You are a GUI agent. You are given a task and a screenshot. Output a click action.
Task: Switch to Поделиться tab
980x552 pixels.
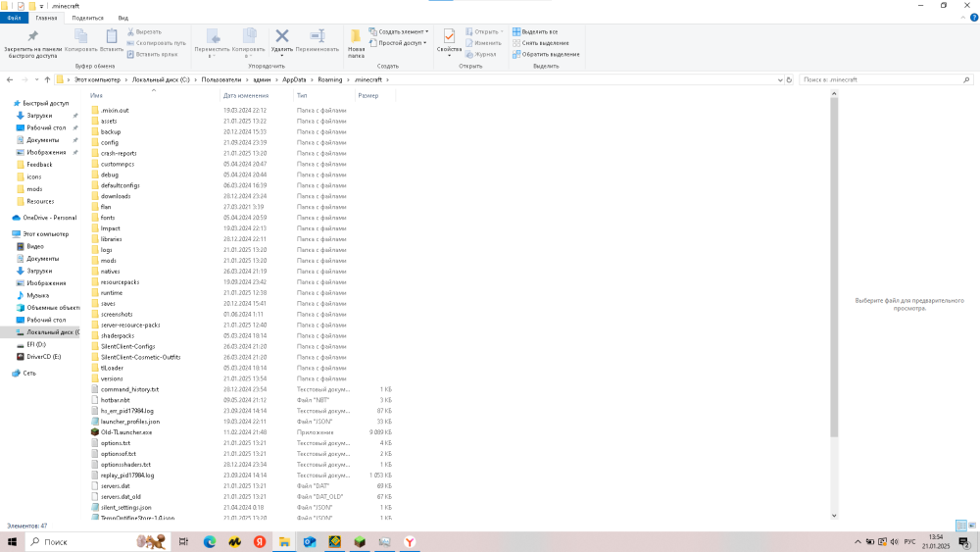[x=87, y=18]
